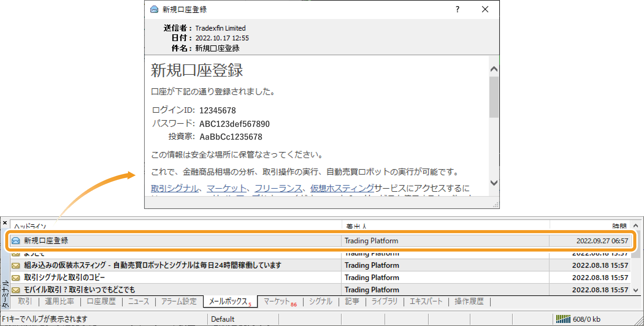Open the マーケット link in message

226,188
